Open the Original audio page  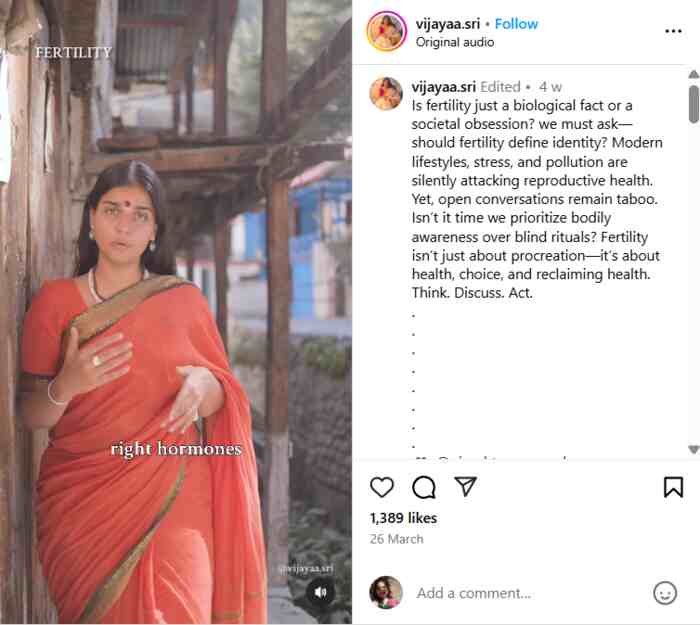point(452,41)
